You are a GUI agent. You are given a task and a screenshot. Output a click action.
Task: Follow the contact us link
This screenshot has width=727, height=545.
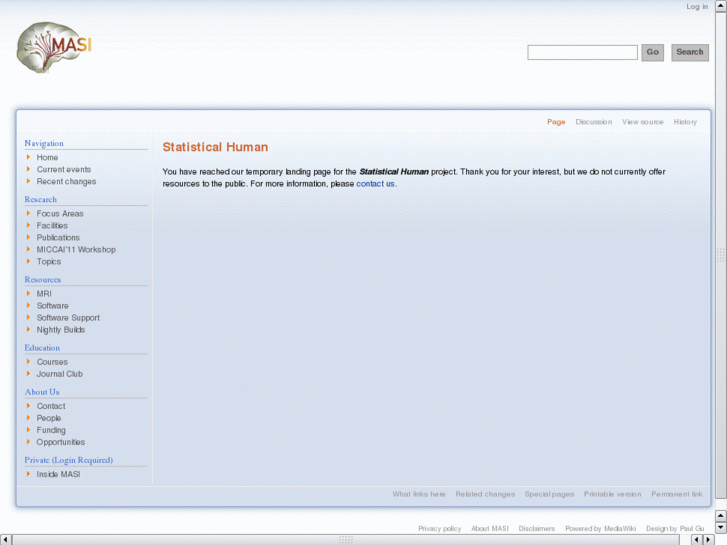click(x=376, y=184)
